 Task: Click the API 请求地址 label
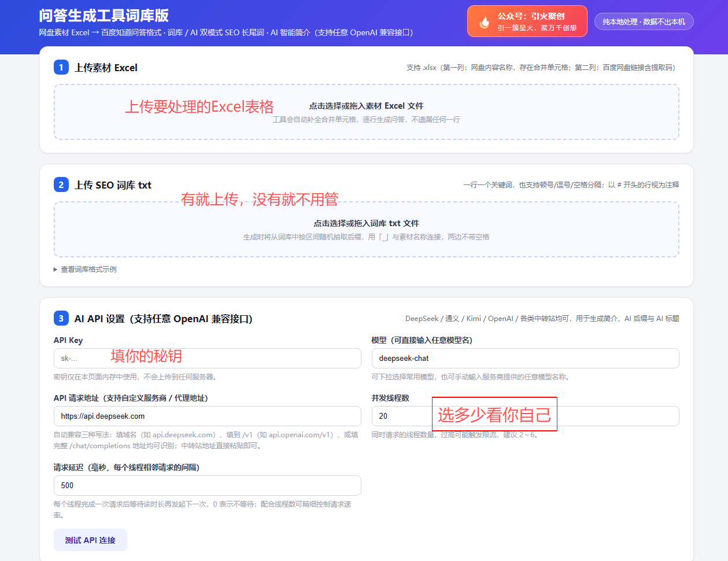(x=131, y=398)
